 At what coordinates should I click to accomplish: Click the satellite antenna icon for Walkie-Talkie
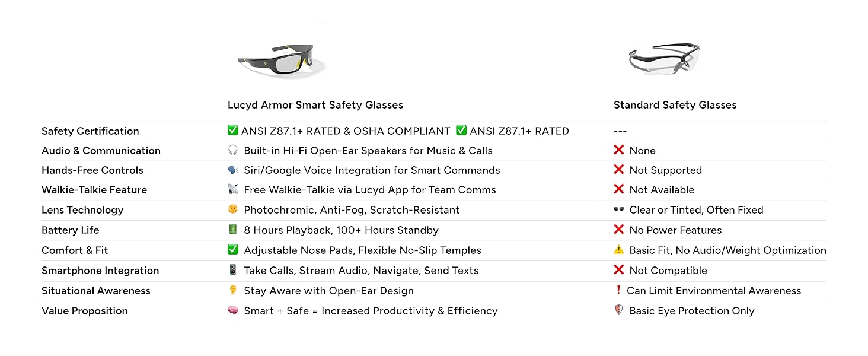pyautogui.click(x=233, y=190)
